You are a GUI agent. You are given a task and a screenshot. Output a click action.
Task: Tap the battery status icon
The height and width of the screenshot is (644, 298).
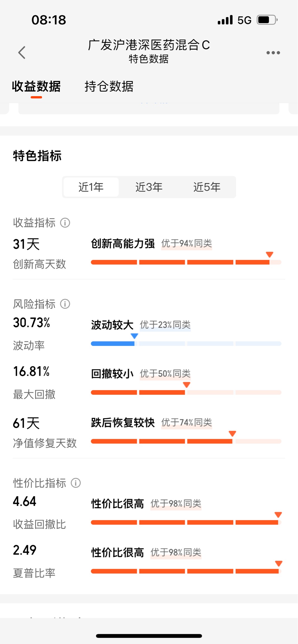(x=267, y=20)
